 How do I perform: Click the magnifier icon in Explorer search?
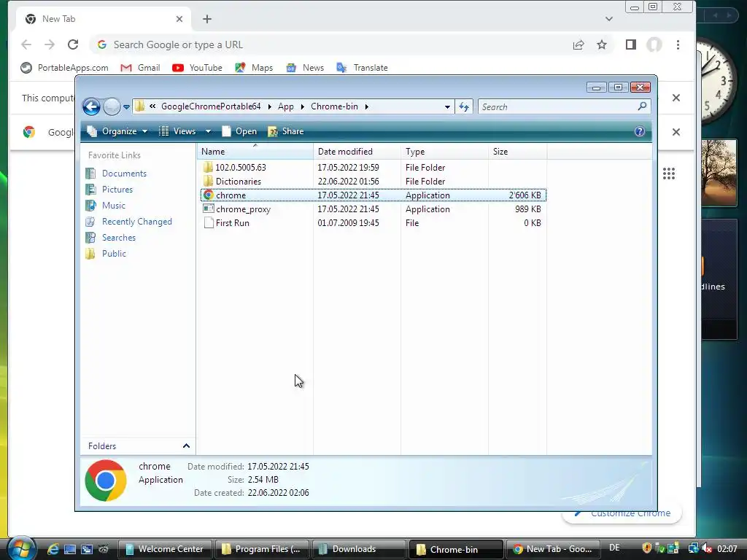(x=642, y=106)
